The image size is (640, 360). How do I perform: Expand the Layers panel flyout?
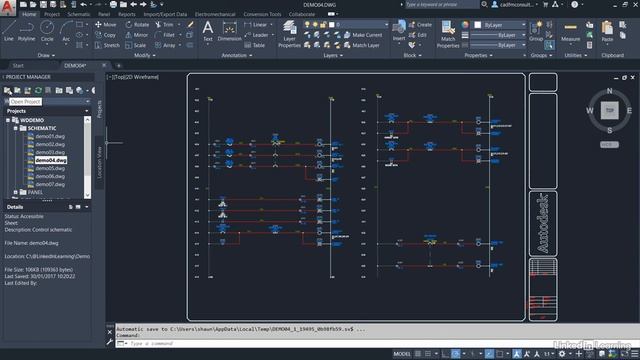point(333,55)
